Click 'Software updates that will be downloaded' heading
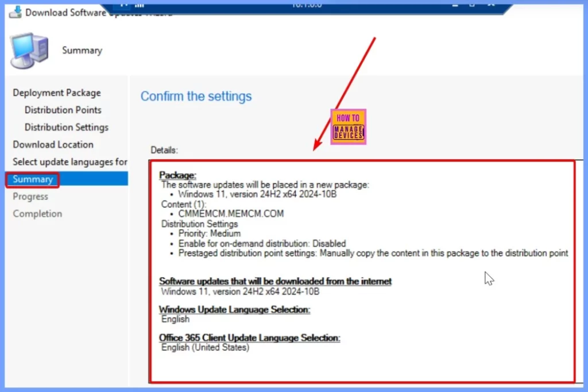 point(275,281)
